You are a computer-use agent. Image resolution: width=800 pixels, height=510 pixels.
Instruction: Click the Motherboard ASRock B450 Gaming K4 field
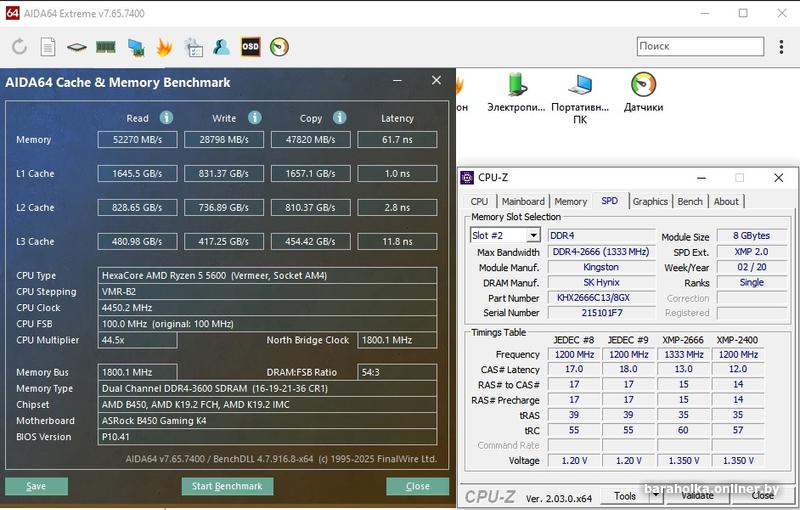pyautogui.click(x=267, y=421)
